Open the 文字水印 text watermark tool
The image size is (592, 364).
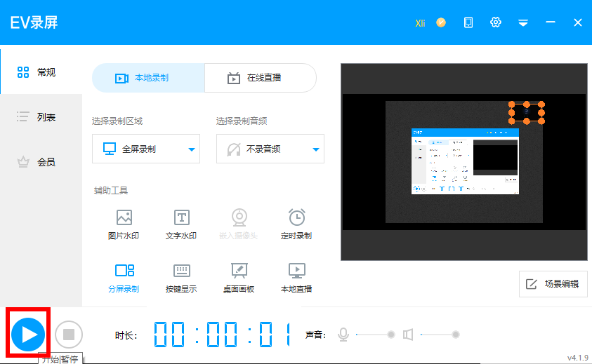pos(181,225)
